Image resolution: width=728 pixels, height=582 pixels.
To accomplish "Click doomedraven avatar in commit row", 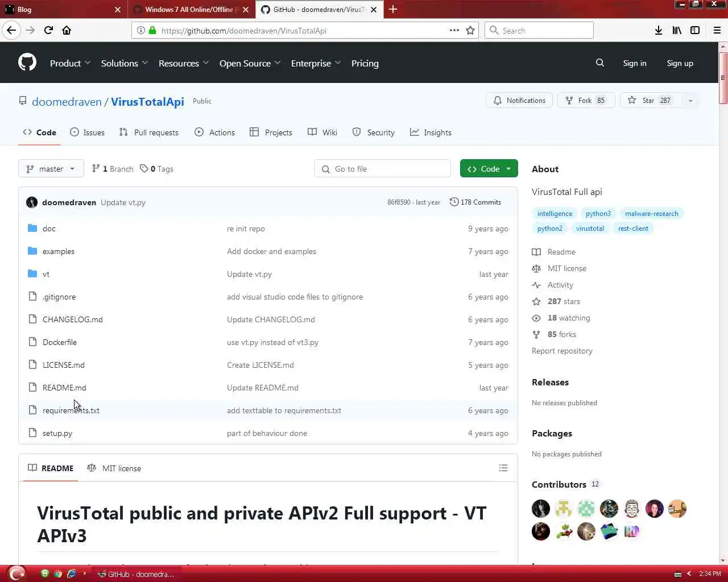I will click(x=32, y=202).
